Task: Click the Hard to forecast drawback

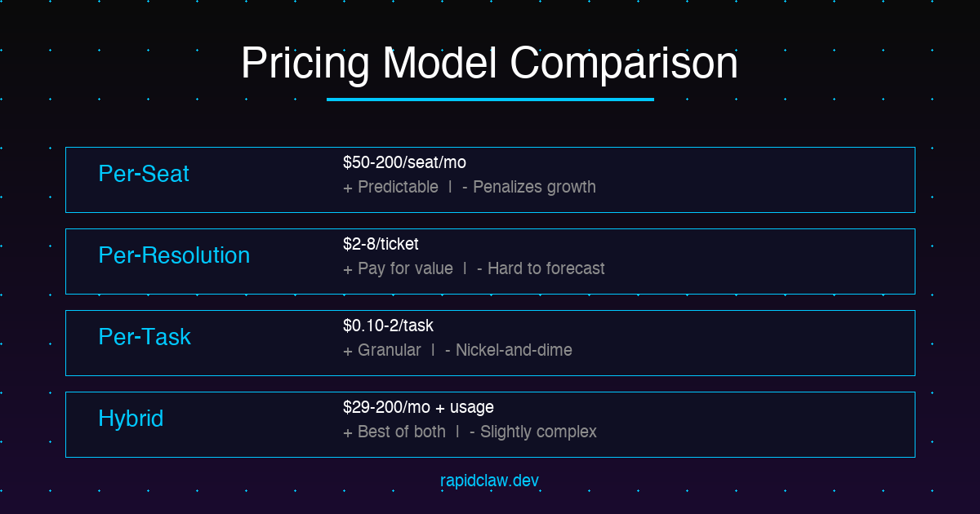Action: point(546,268)
